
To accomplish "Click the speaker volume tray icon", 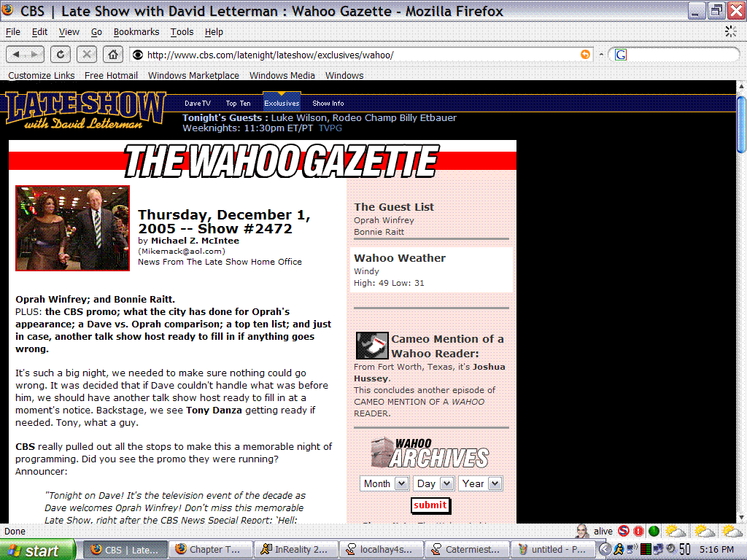I will 671,550.
